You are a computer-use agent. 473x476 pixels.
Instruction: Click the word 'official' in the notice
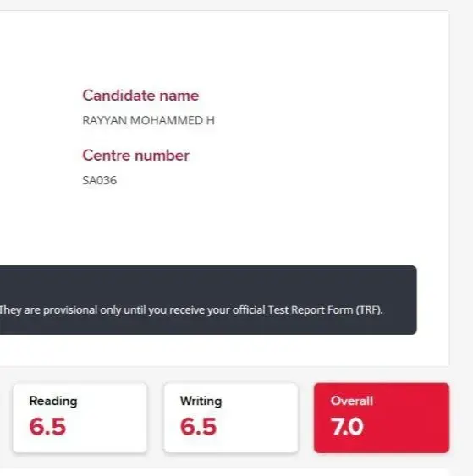249,310
